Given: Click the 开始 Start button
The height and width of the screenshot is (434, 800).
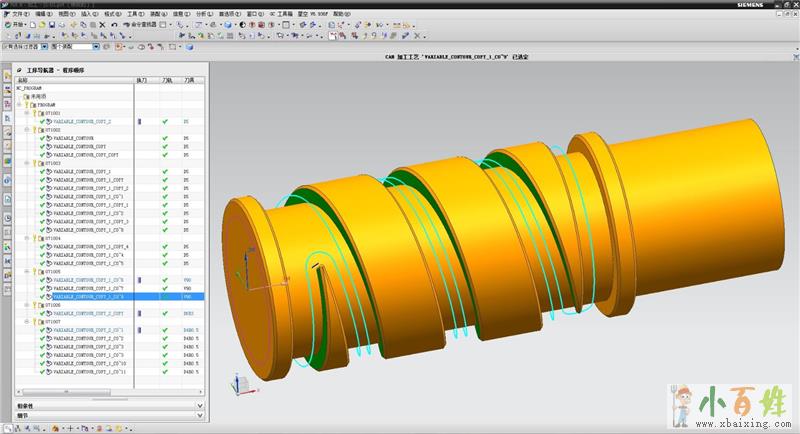Looking at the screenshot, I should [x=18, y=25].
